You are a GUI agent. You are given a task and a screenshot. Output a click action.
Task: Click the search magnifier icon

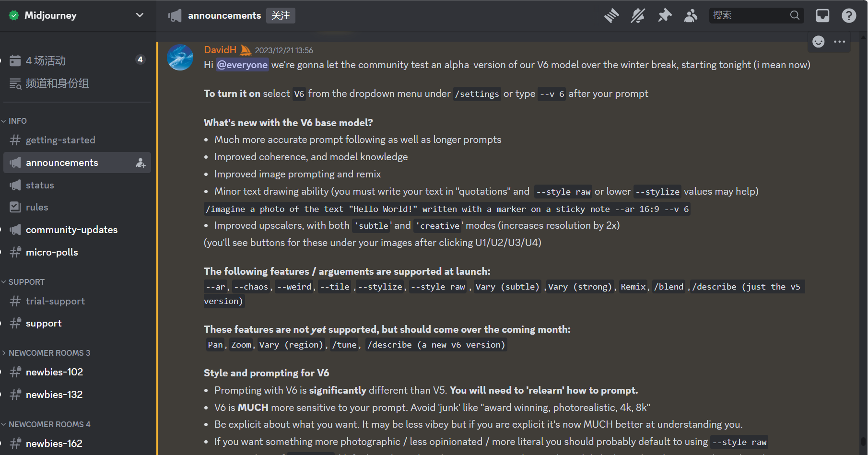795,15
